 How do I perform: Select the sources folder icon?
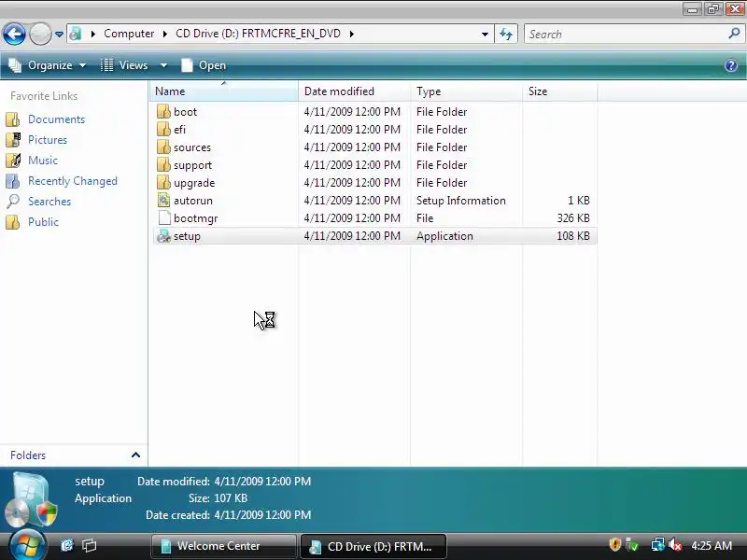point(163,147)
